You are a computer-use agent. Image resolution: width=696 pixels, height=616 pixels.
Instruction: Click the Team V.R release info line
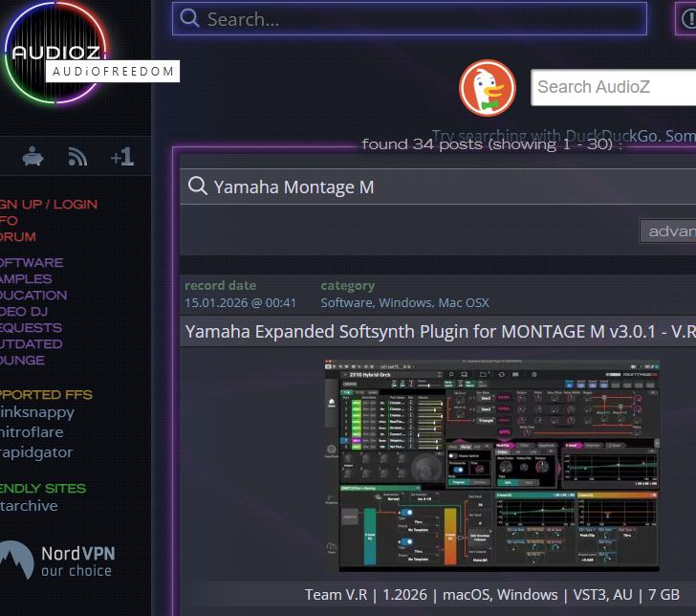coord(491,595)
